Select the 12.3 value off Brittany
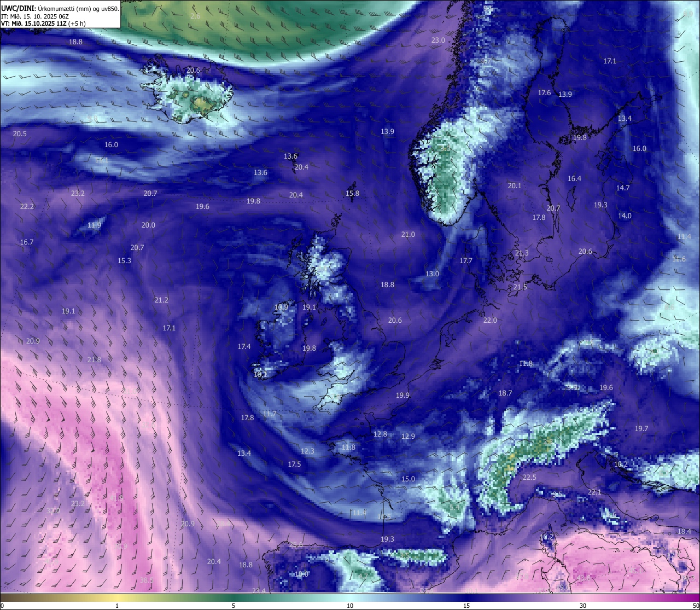The height and width of the screenshot is (610, 700). pos(307,451)
